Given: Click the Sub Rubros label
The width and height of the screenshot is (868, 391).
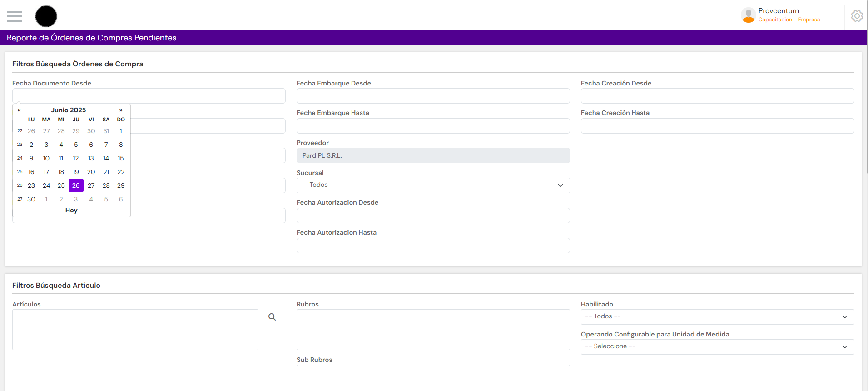Looking at the screenshot, I should coord(314,360).
